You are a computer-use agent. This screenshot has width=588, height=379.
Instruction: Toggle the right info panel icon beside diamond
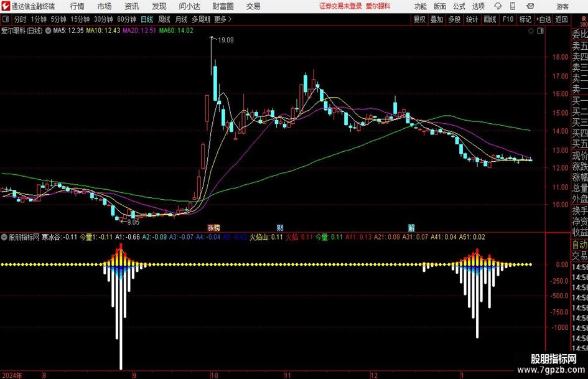coord(540,31)
